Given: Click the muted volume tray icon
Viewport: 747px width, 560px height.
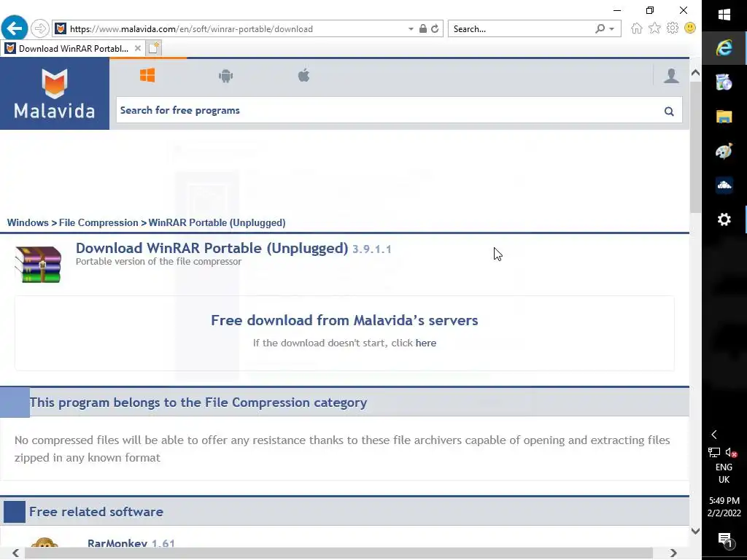Looking at the screenshot, I should pos(731,452).
